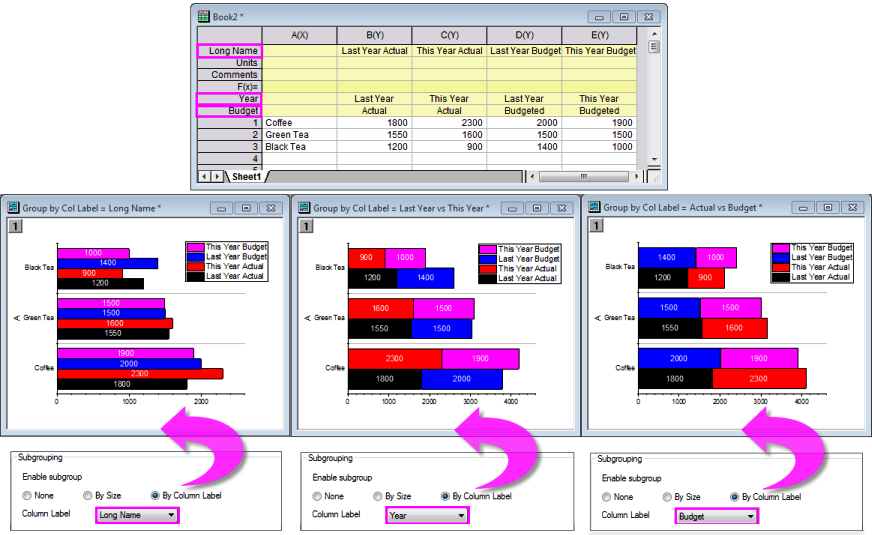Click layer 1 icon in Long Name graph
Screen dimensions: 872x535
click(15, 226)
